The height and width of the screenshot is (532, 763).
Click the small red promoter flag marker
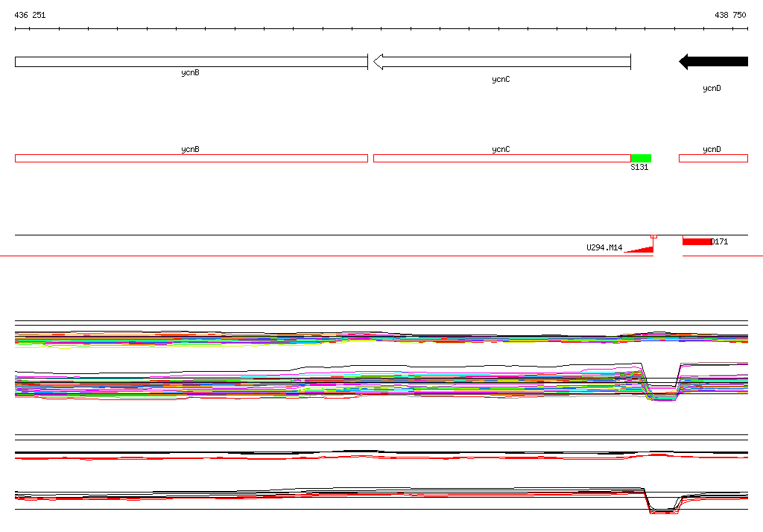(653, 237)
